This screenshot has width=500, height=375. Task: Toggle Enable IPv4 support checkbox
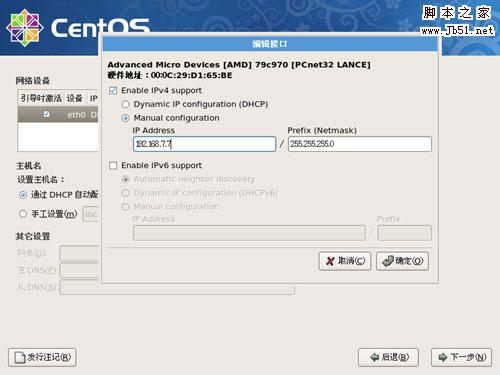pyautogui.click(x=113, y=91)
